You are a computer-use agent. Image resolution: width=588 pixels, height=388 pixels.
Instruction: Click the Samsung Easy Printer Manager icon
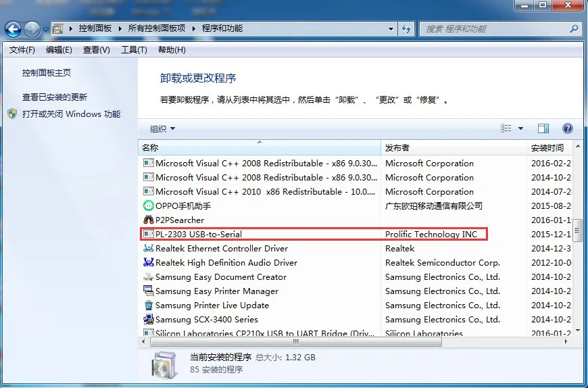pyautogui.click(x=149, y=291)
